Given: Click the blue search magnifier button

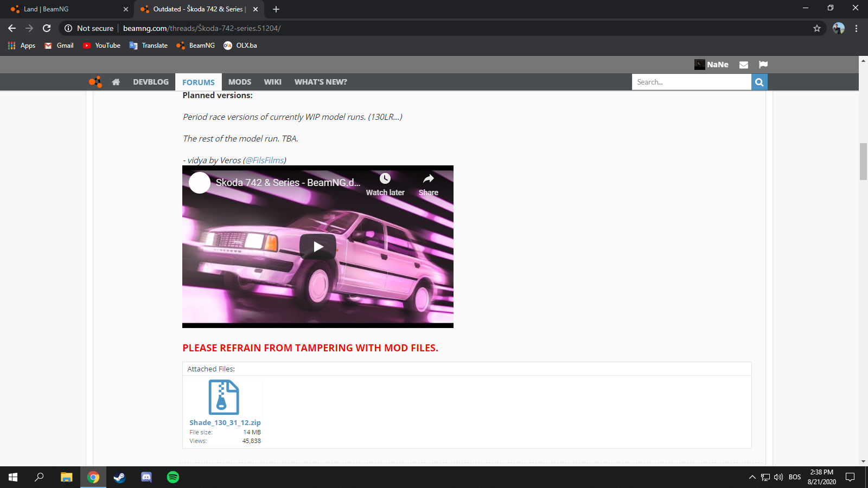Looking at the screenshot, I should [759, 82].
